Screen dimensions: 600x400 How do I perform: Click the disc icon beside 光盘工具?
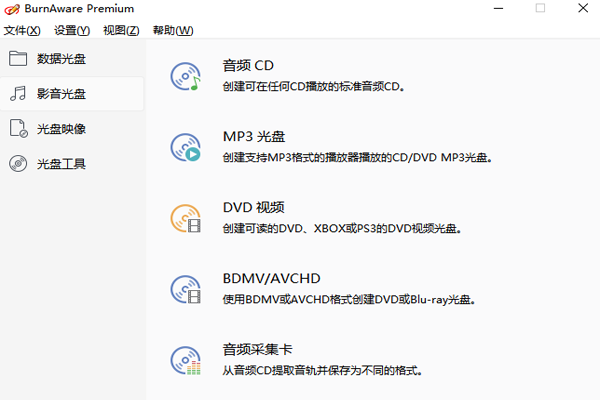point(18,164)
